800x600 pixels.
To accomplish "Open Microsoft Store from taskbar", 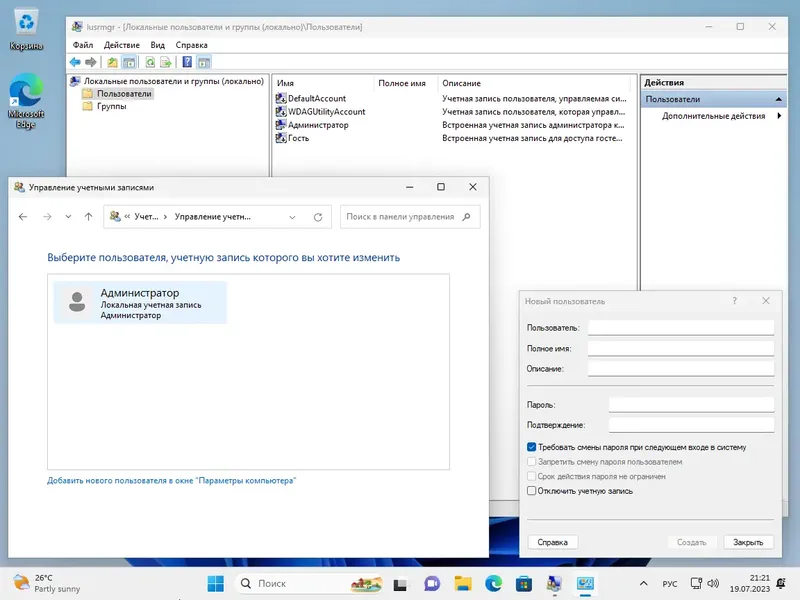I will click(x=524, y=583).
